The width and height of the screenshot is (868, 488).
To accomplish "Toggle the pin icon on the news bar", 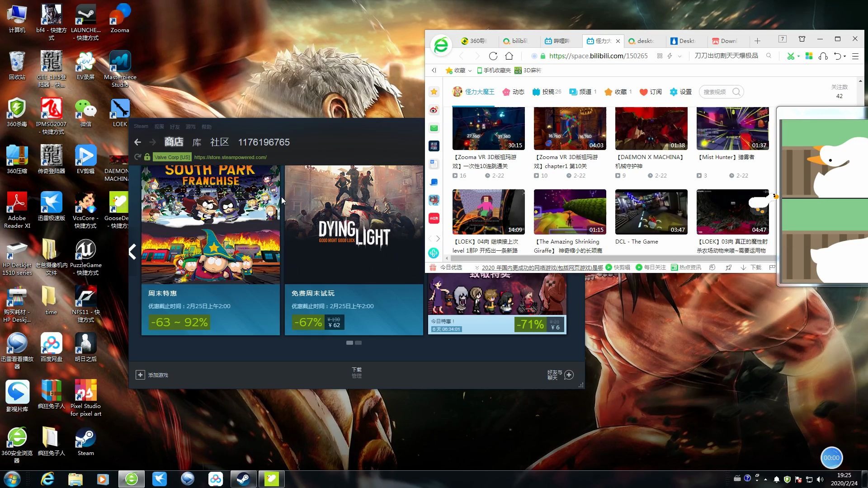I will tap(729, 267).
